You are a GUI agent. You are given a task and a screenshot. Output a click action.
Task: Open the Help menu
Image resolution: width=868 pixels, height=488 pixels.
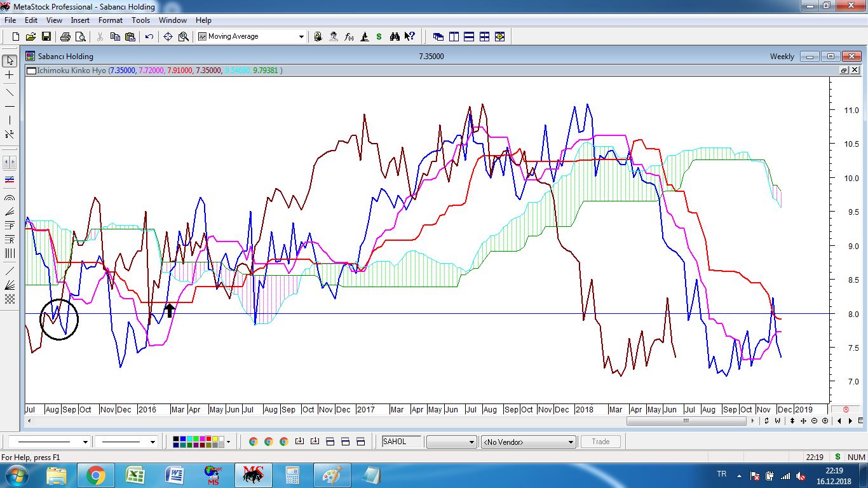(x=203, y=20)
